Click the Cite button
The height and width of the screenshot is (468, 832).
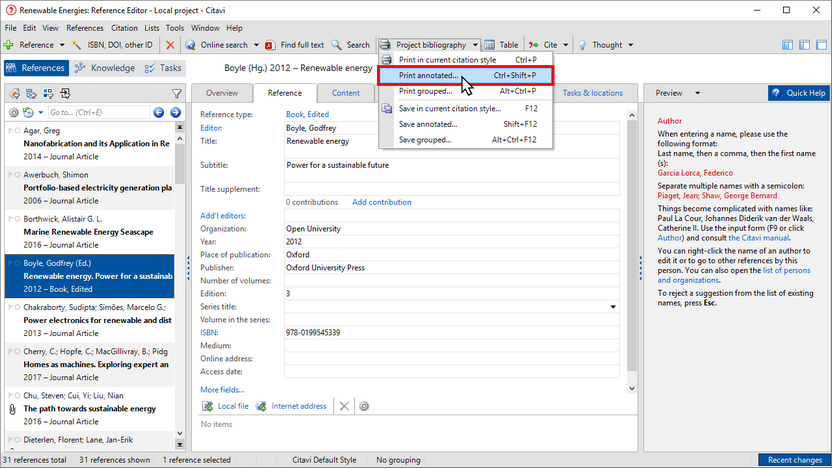543,45
